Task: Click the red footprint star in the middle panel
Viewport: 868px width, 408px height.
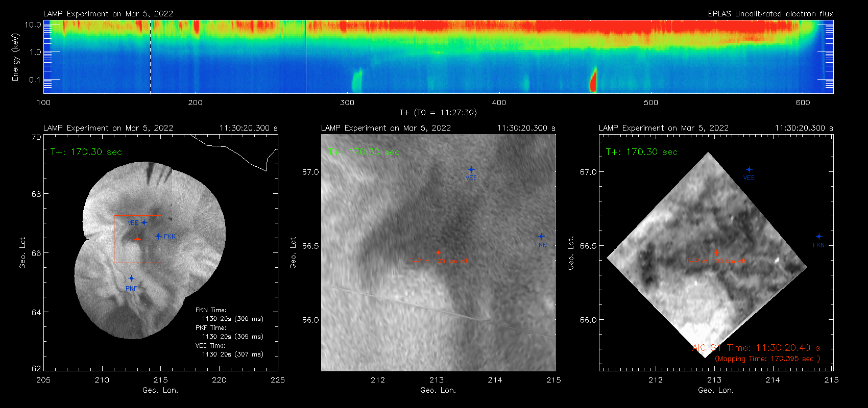Action: 438,252
